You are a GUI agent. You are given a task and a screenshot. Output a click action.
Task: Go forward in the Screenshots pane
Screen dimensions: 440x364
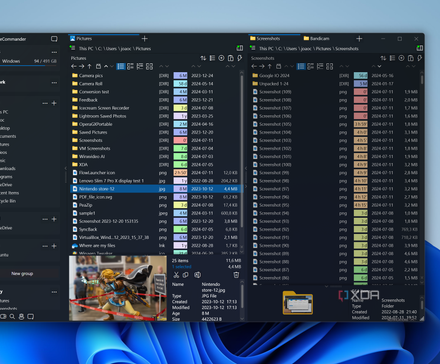(262, 67)
